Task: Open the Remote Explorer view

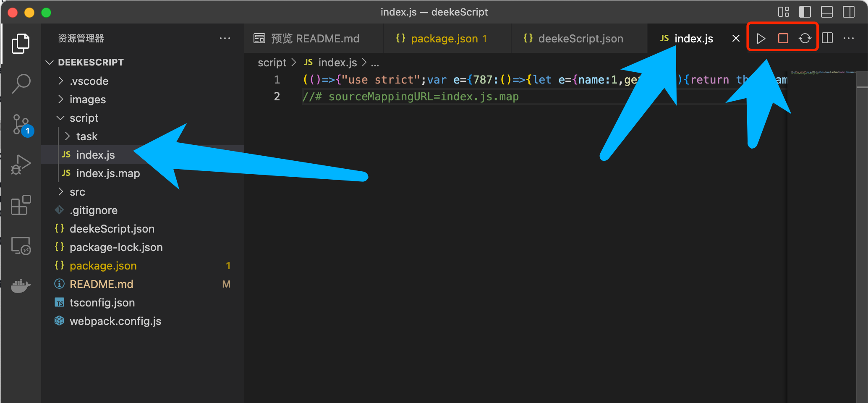Action: click(21, 246)
